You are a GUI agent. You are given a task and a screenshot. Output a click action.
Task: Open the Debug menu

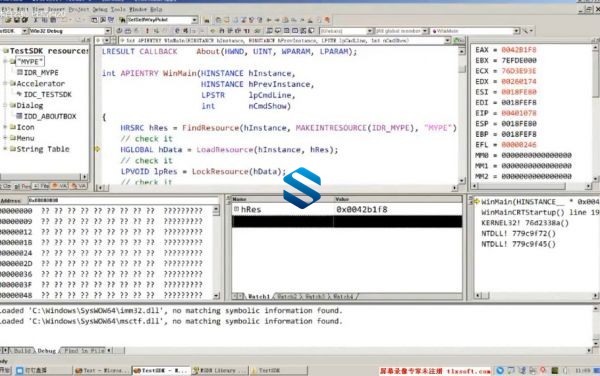(x=100, y=9)
